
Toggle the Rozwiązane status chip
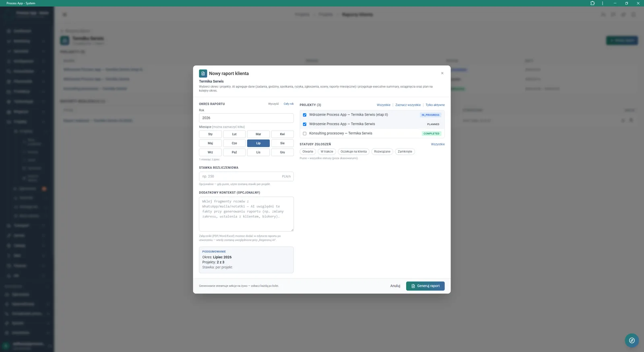(x=382, y=152)
